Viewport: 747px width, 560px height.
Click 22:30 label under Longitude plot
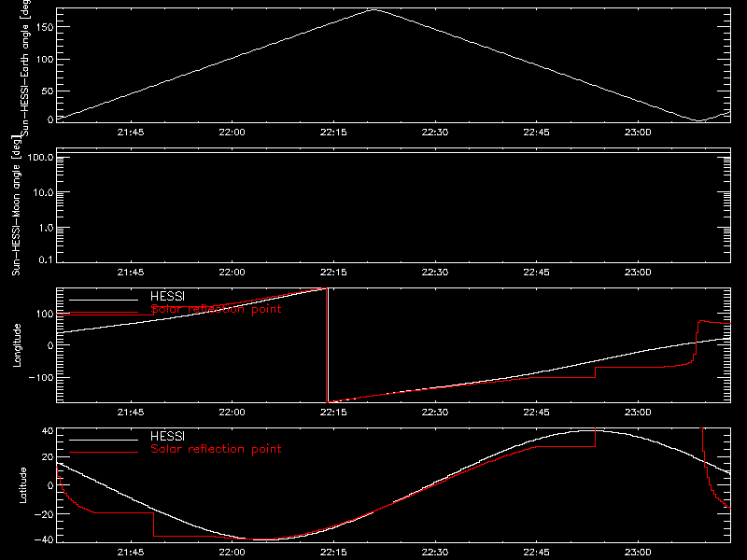pyautogui.click(x=435, y=413)
